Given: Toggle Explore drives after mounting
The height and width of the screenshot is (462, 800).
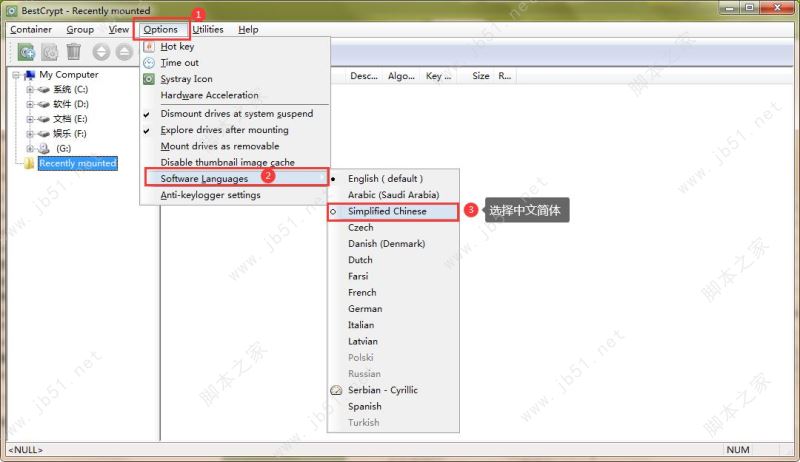Looking at the screenshot, I should tap(235, 130).
